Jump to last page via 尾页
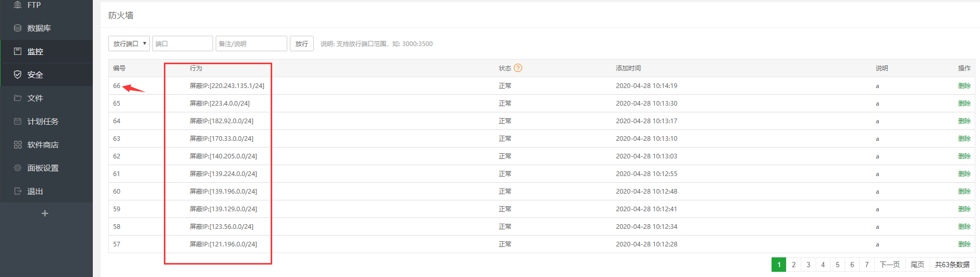Image resolution: width=980 pixels, height=277 pixels. pos(917,265)
